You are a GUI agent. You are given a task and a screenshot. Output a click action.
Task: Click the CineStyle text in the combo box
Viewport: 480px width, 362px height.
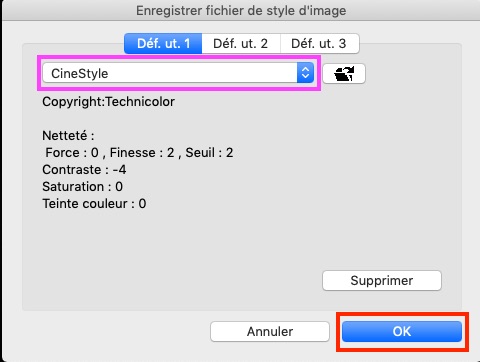80,73
